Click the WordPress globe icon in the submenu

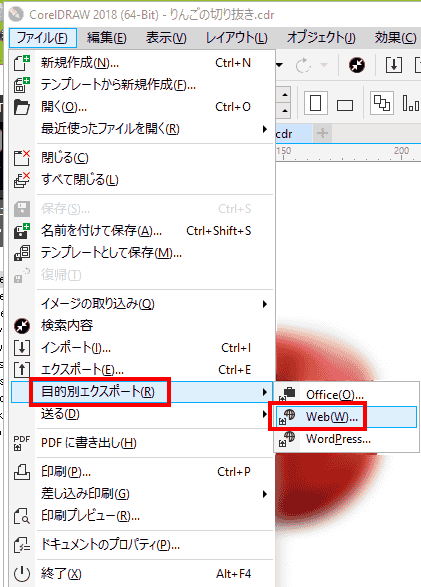click(288, 438)
